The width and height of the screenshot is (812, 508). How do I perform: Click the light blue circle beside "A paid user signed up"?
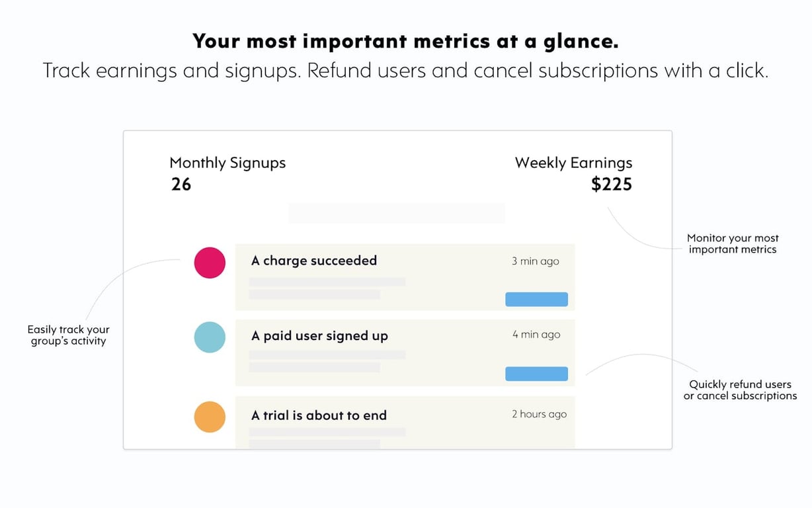[x=210, y=337]
